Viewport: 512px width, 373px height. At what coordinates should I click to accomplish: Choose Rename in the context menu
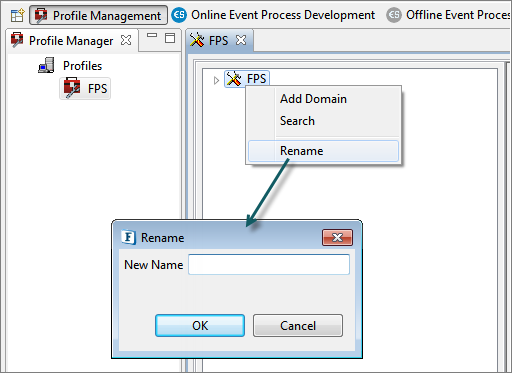point(323,151)
